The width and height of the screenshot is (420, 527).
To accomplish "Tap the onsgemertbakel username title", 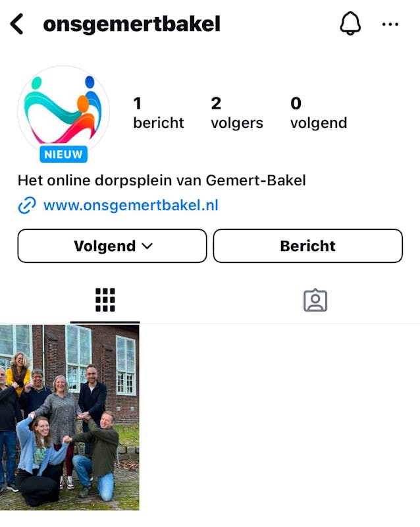I will (132, 24).
